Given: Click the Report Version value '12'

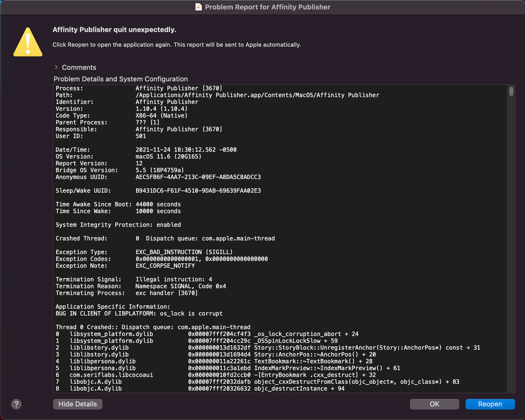Looking at the screenshot, I should coord(139,163).
